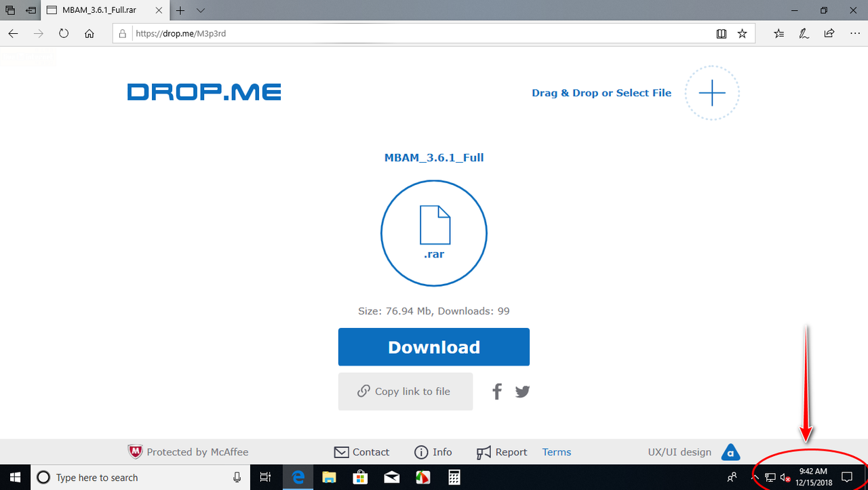Open the Favorites hub
The height and width of the screenshot is (490, 868).
coord(779,33)
